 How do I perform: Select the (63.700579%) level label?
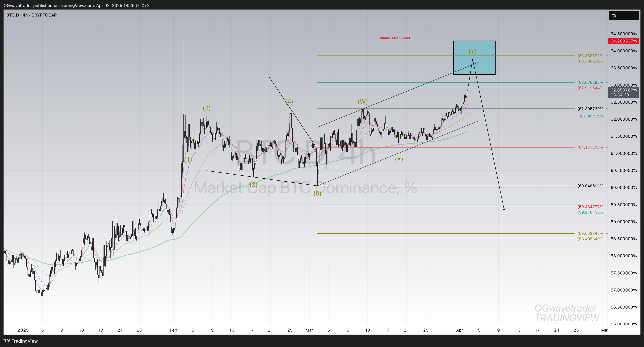(x=591, y=61)
